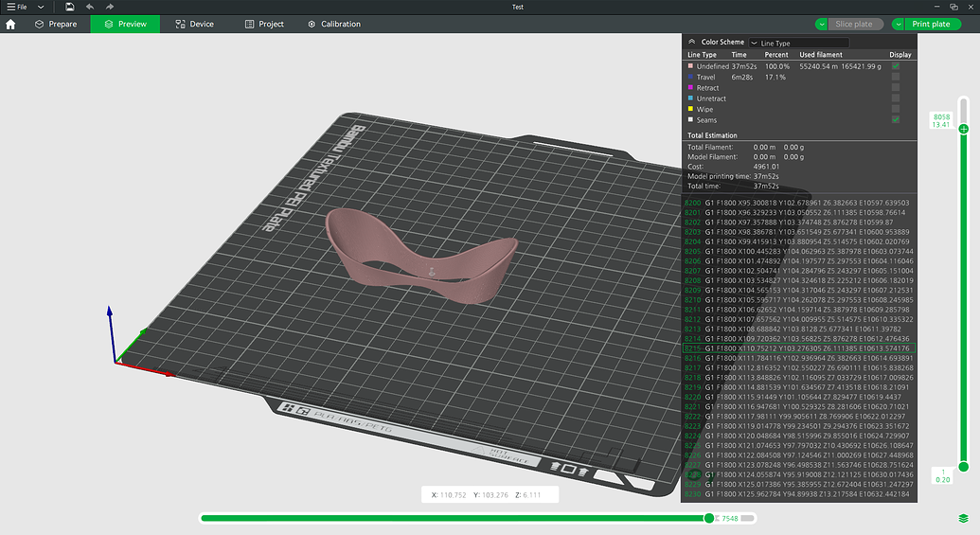Viewport: 980px width, 535px height.
Task: Click the Used filament column header
Action: click(x=821, y=55)
